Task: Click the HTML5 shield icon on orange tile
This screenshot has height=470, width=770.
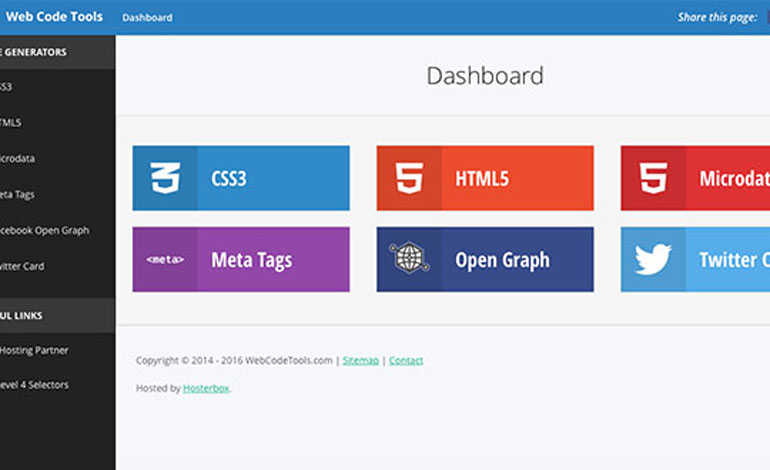Action: [x=409, y=178]
